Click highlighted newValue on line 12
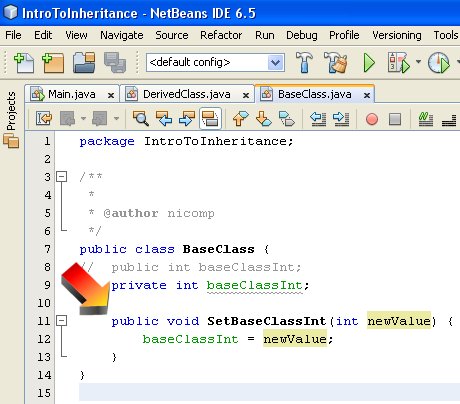460x404 pixels. click(x=295, y=339)
